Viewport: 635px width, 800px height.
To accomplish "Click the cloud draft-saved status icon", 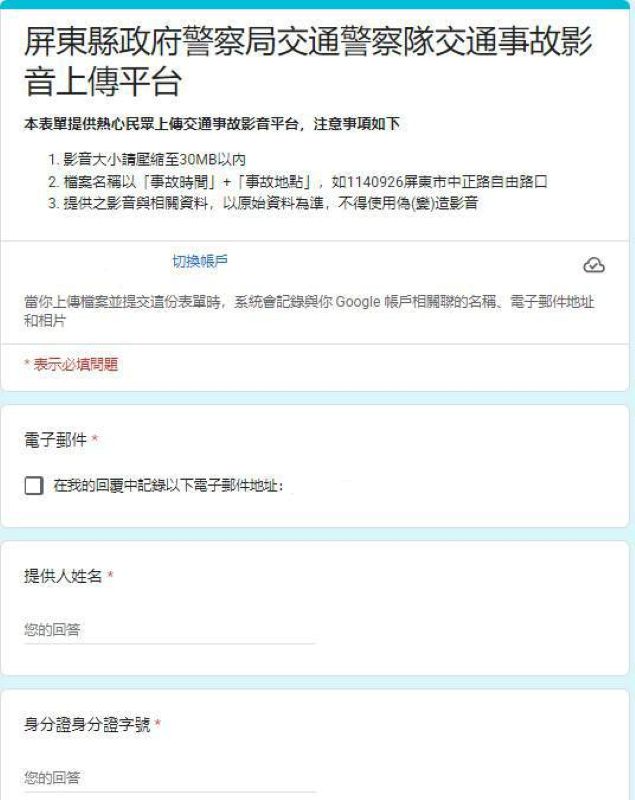I will point(594,265).
